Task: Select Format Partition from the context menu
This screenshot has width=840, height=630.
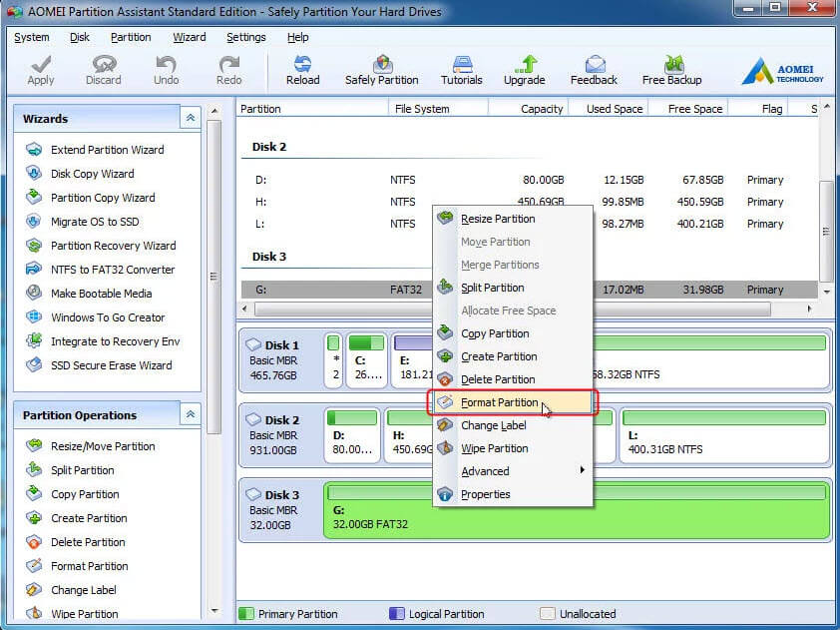Action: [505, 402]
